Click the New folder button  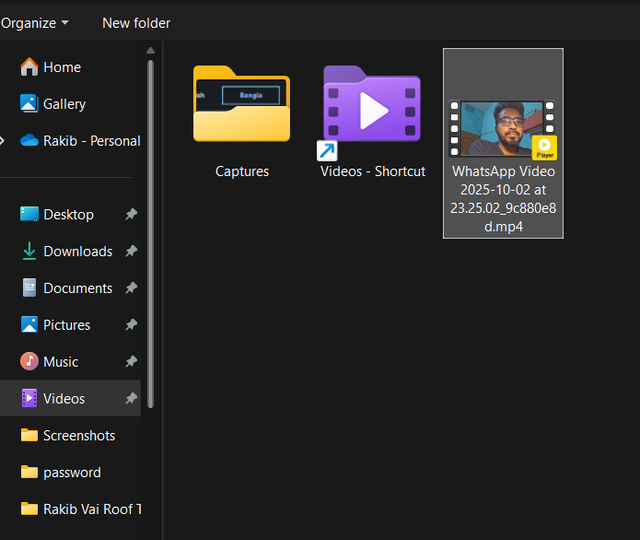click(x=136, y=22)
